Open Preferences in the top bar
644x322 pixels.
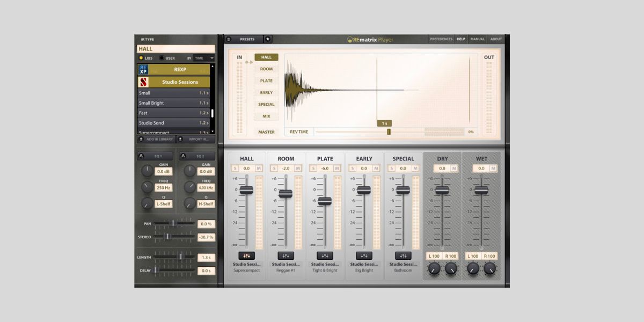pyautogui.click(x=441, y=39)
